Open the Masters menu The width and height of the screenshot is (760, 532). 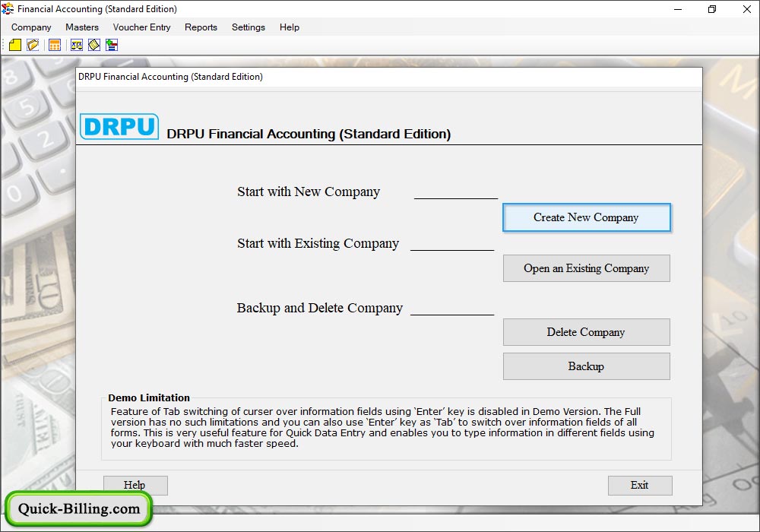click(82, 27)
